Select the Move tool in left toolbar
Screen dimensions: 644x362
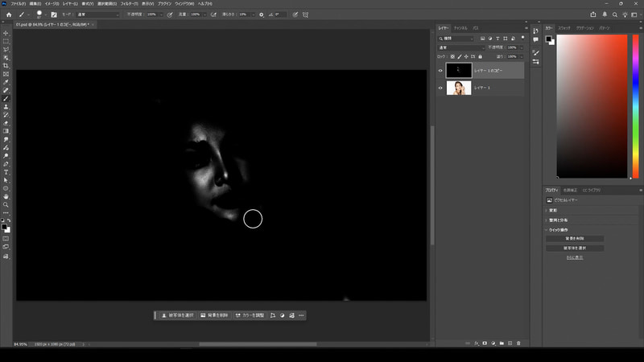tap(6, 33)
